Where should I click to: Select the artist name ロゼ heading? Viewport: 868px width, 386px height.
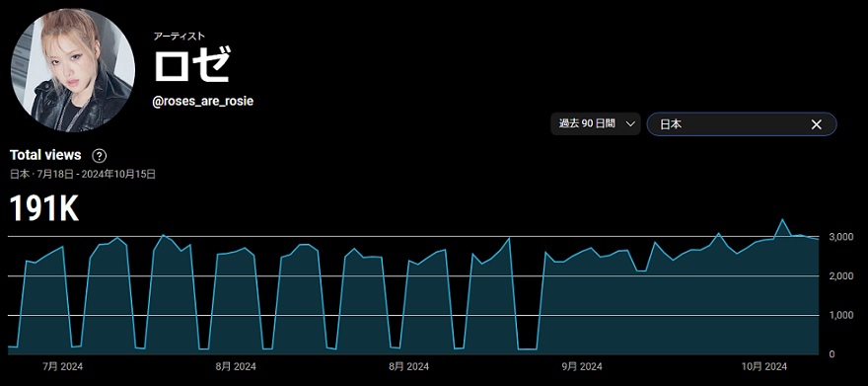tap(192, 64)
